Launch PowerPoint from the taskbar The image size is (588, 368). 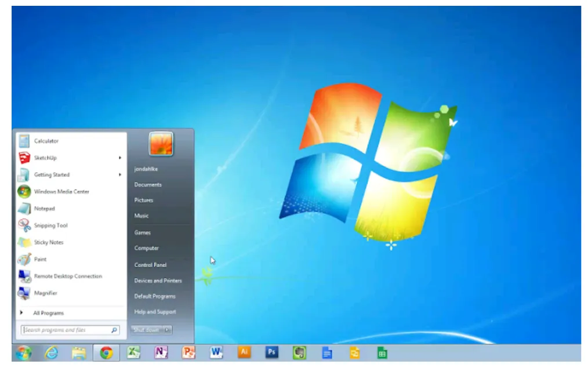[188, 352]
